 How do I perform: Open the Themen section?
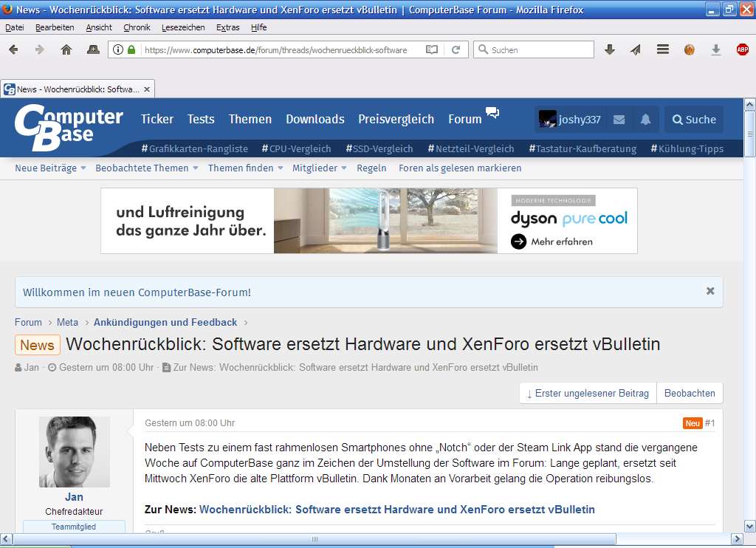pos(250,119)
